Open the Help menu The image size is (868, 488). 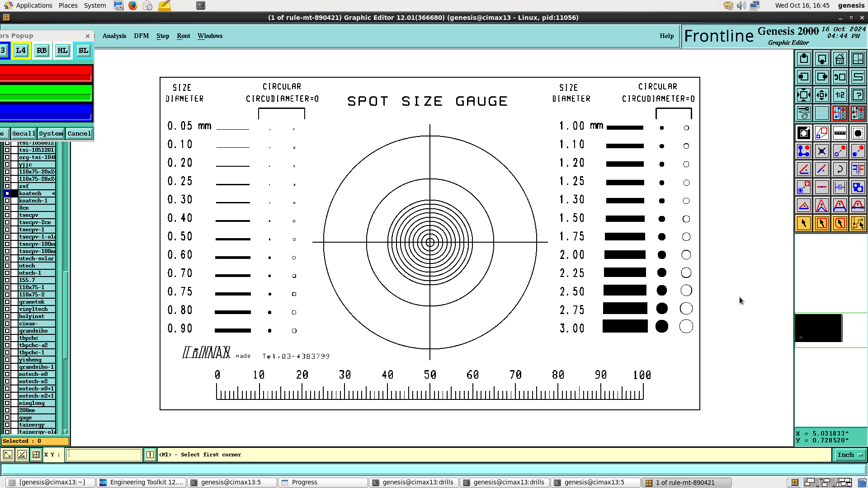click(666, 36)
